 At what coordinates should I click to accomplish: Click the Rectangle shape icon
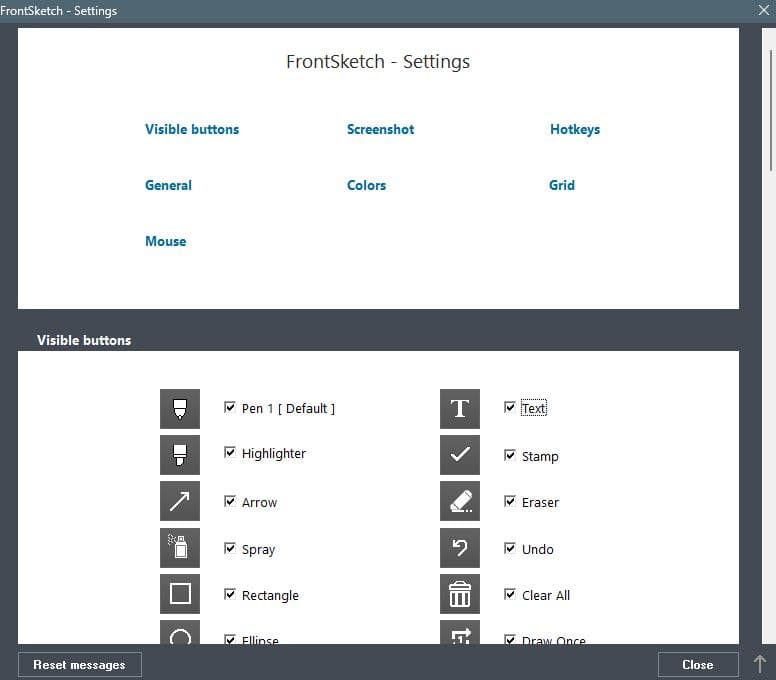(180, 593)
